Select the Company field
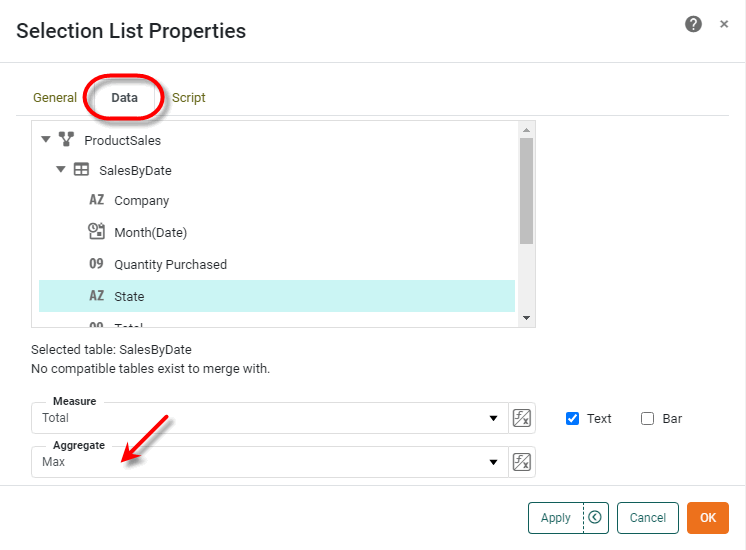 point(141,201)
